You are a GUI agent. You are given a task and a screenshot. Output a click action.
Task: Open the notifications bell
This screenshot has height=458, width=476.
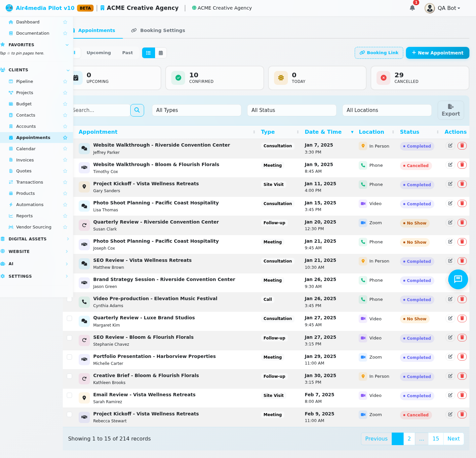click(412, 8)
